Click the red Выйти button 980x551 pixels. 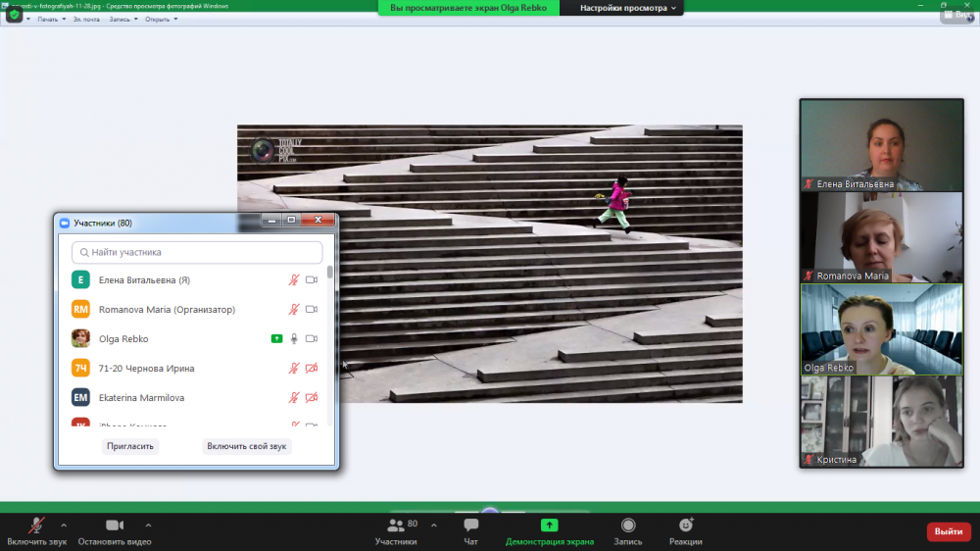[948, 531]
